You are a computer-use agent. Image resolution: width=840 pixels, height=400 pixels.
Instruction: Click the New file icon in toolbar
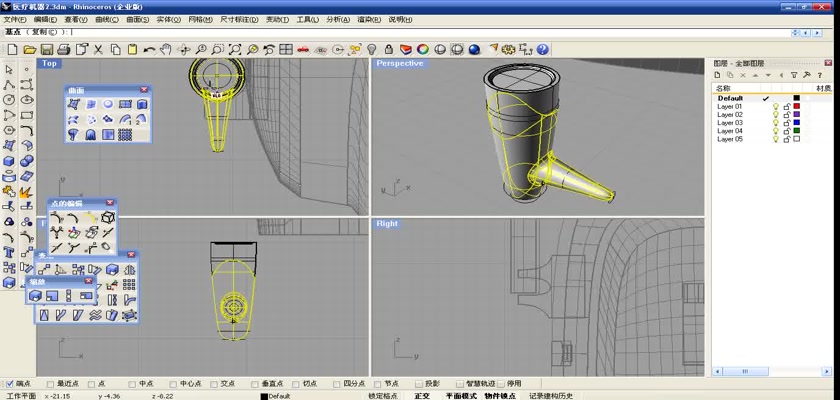(12, 50)
